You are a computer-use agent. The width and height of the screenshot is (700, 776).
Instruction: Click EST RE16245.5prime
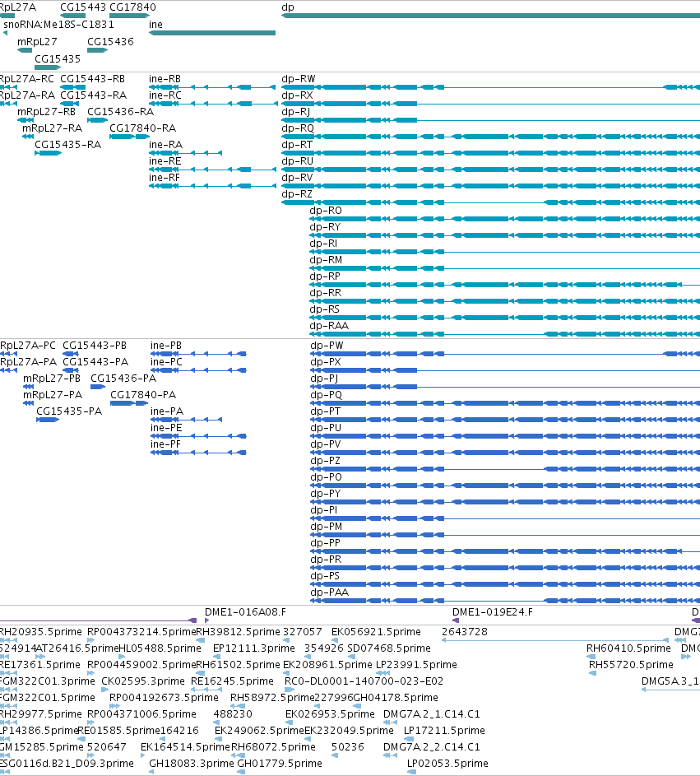pos(206,690)
